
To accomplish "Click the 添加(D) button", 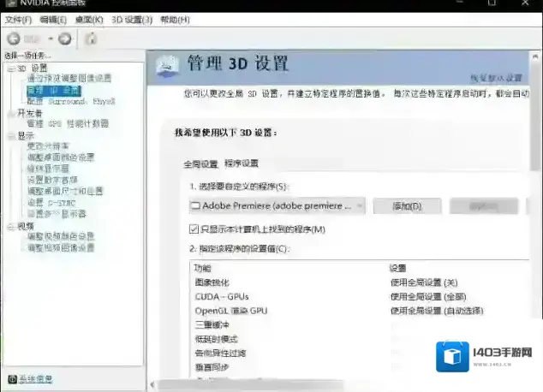I will point(407,206).
